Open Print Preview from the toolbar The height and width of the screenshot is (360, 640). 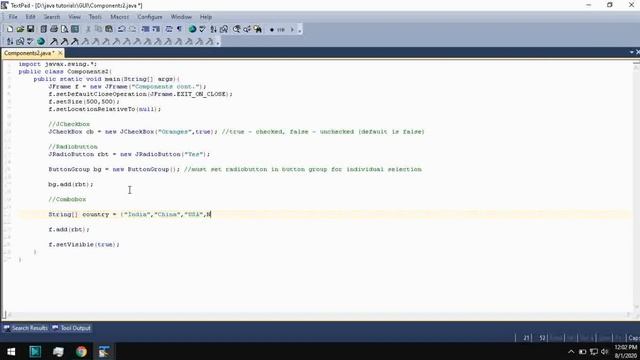coord(64,29)
